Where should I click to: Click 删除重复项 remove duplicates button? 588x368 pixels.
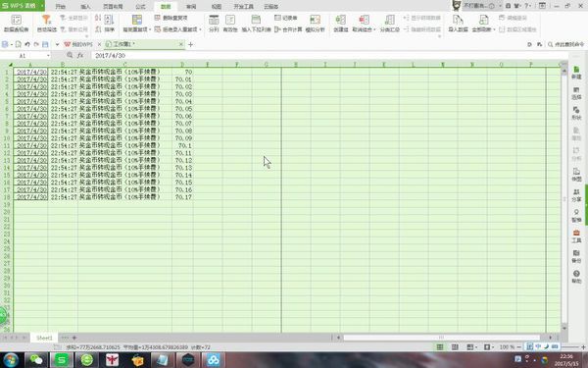coord(171,18)
